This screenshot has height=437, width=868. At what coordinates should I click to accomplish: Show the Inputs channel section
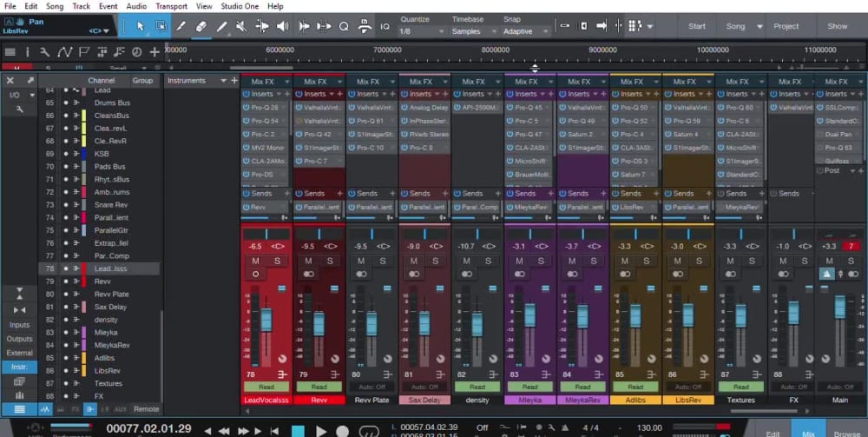(x=19, y=325)
